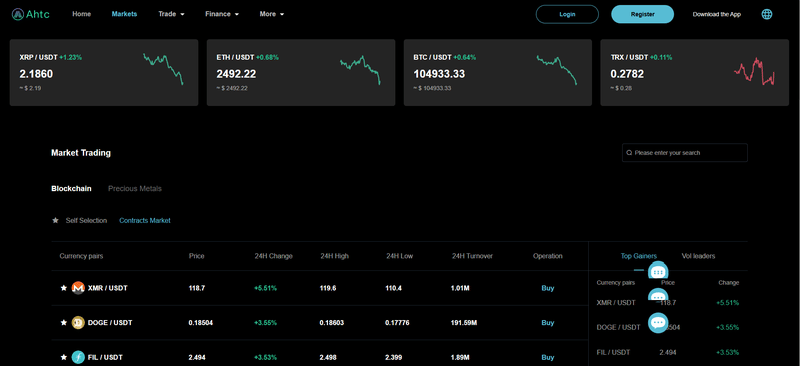Switch to Top Gainers tab
800x366 pixels.
pyautogui.click(x=639, y=256)
